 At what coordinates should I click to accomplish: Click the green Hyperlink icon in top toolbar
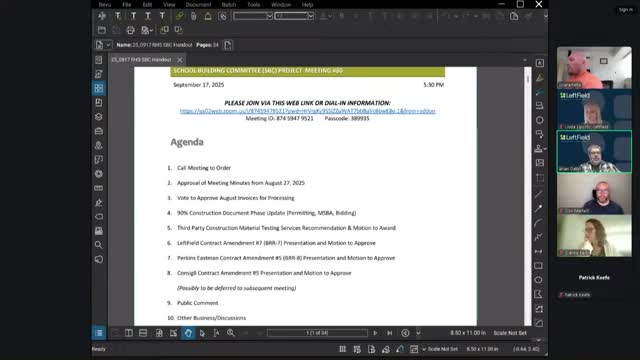[179, 16]
